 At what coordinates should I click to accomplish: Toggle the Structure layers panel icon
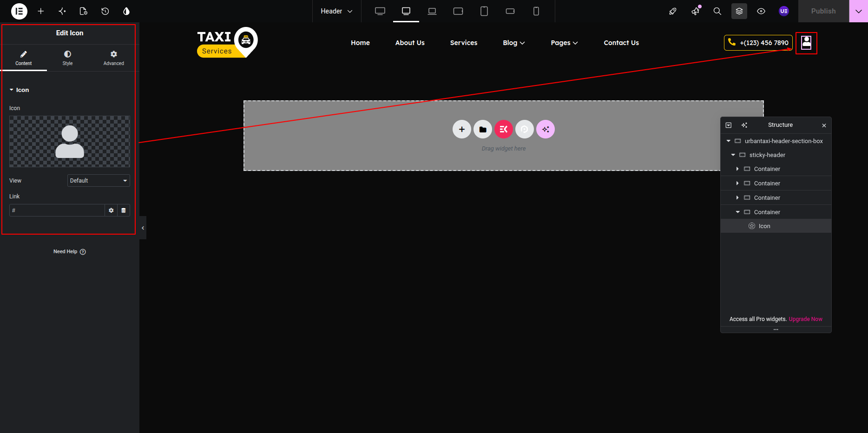(x=739, y=11)
